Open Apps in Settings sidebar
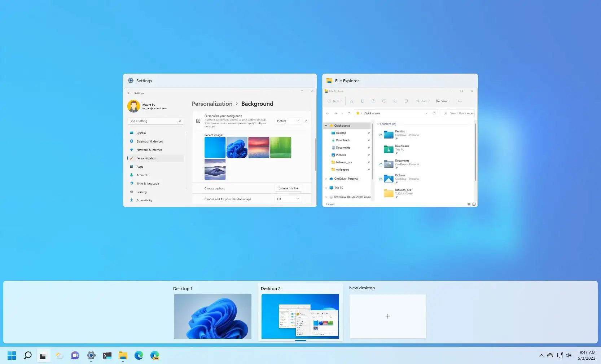 [155, 167]
